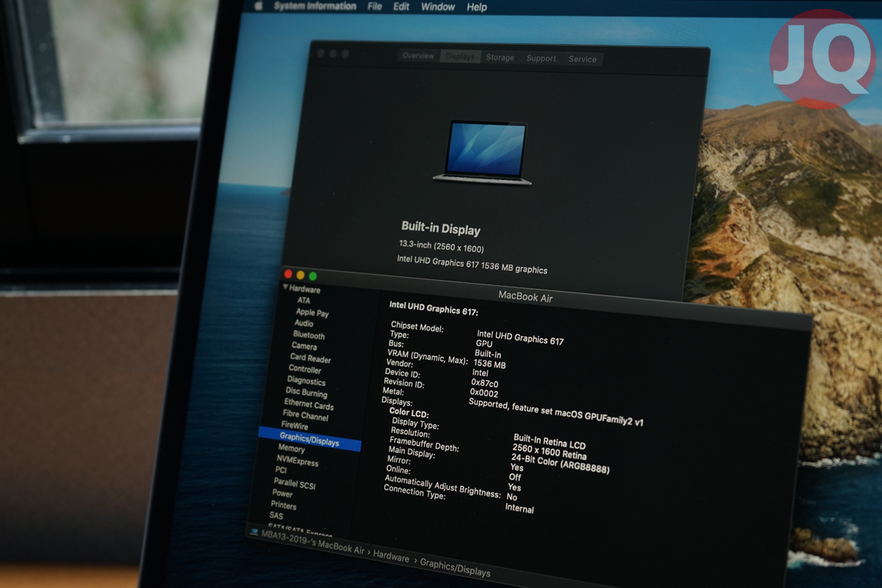This screenshot has height=588, width=882.
Task: Click the 'Color LCD:' heading
Action: point(409,414)
